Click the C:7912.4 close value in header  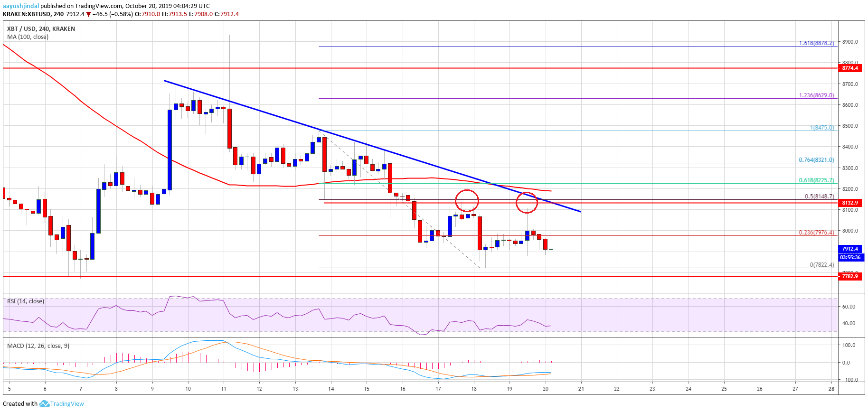coord(226,14)
